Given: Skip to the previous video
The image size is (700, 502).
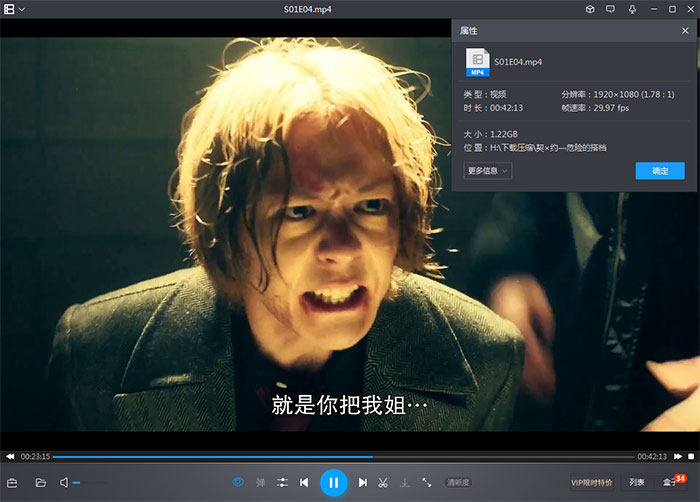Looking at the screenshot, I should pos(304,483).
